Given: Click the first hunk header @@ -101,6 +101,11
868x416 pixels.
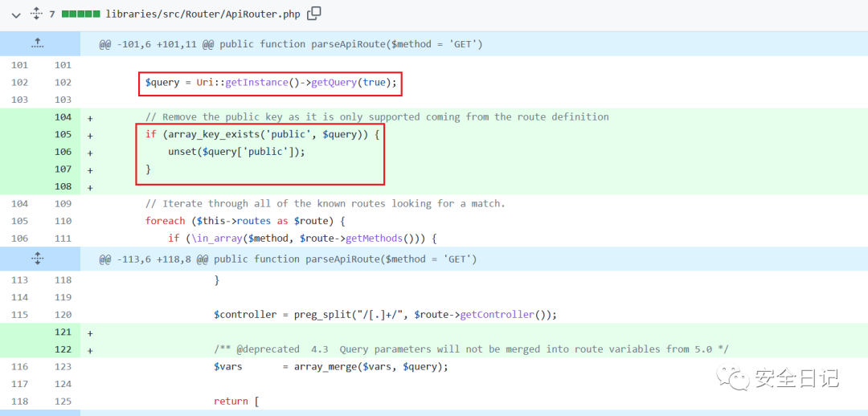Looking at the screenshot, I should click(290, 44).
